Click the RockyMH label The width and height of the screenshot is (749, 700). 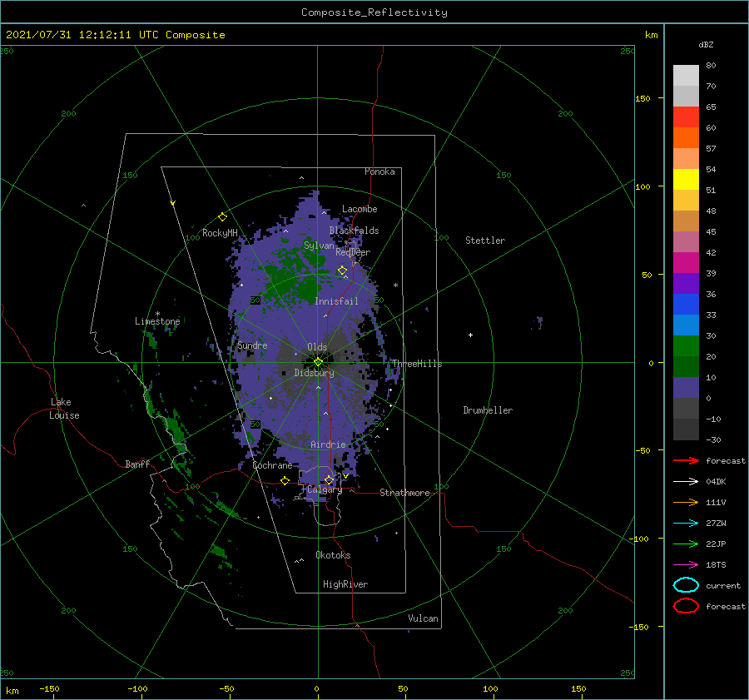(x=220, y=233)
